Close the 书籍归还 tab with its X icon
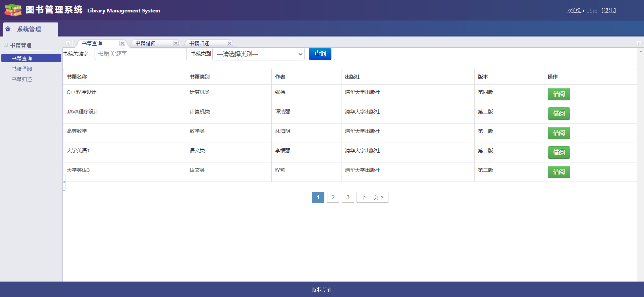The image size is (644, 297). (x=229, y=43)
